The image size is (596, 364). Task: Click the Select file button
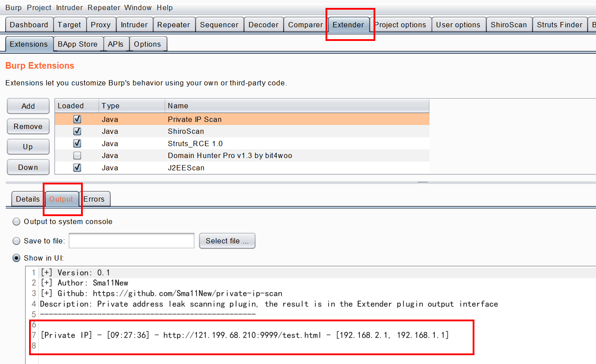pos(227,241)
